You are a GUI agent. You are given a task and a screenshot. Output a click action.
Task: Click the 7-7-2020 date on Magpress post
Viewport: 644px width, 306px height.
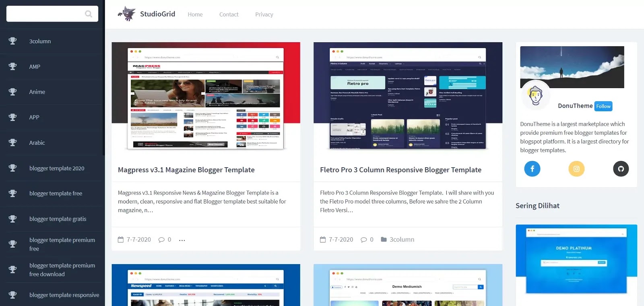(x=139, y=240)
